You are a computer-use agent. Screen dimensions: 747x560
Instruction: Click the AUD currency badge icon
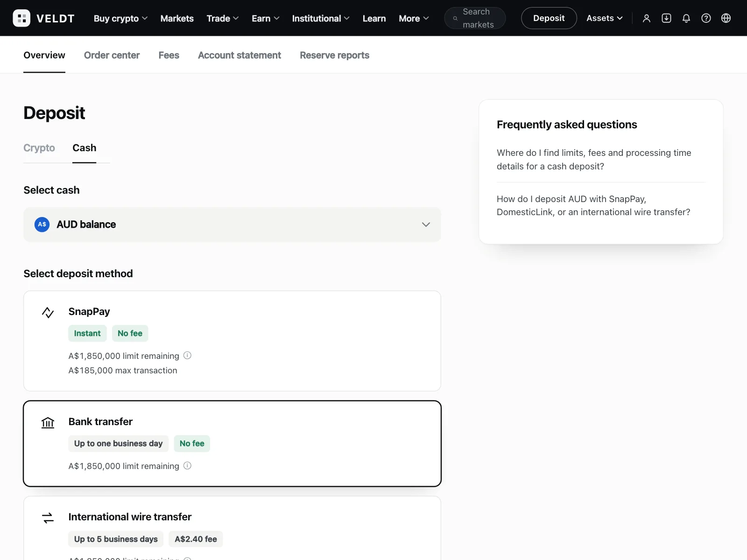click(42, 224)
